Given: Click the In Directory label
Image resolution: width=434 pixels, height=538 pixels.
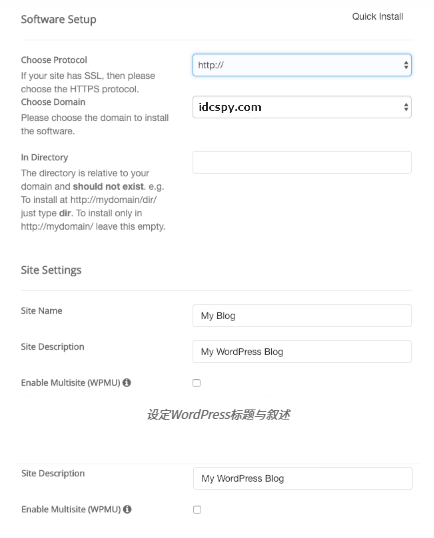Looking at the screenshot, I should pyautogui.click(x=45, y=157).
